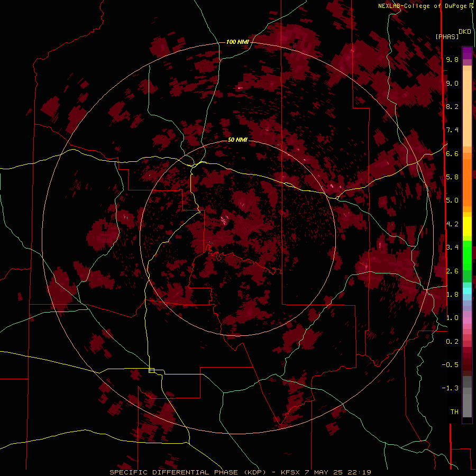Select the 9.8 scale value
The image size is (476, 476).
tap(452, 59)
